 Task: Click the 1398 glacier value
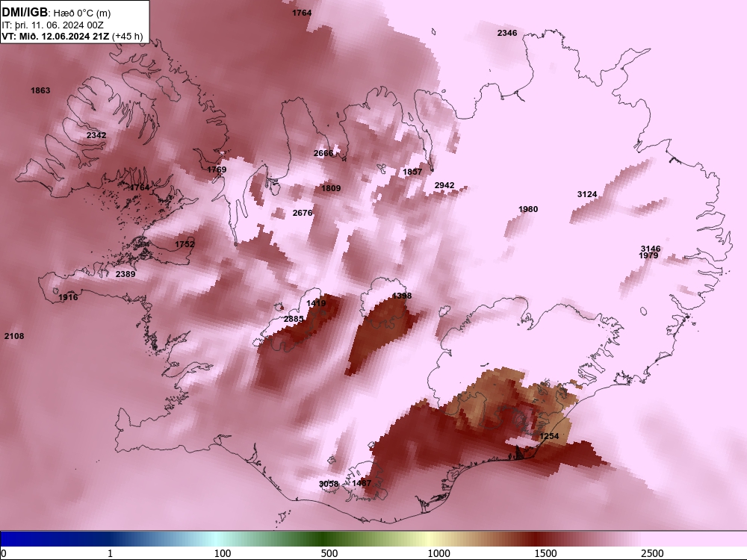pyautogui.click(x=402, y=296)
